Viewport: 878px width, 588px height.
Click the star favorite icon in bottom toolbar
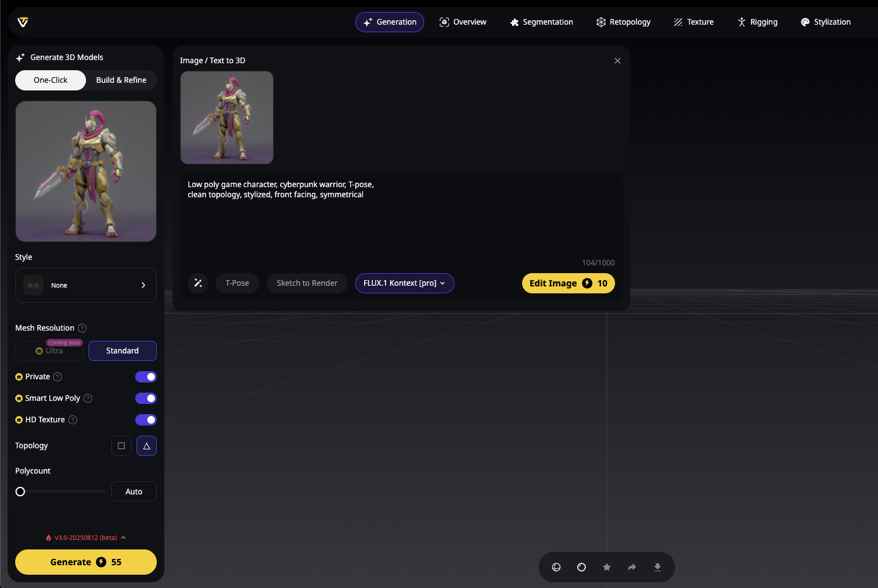pyautogui.click(x=607, y=567)
